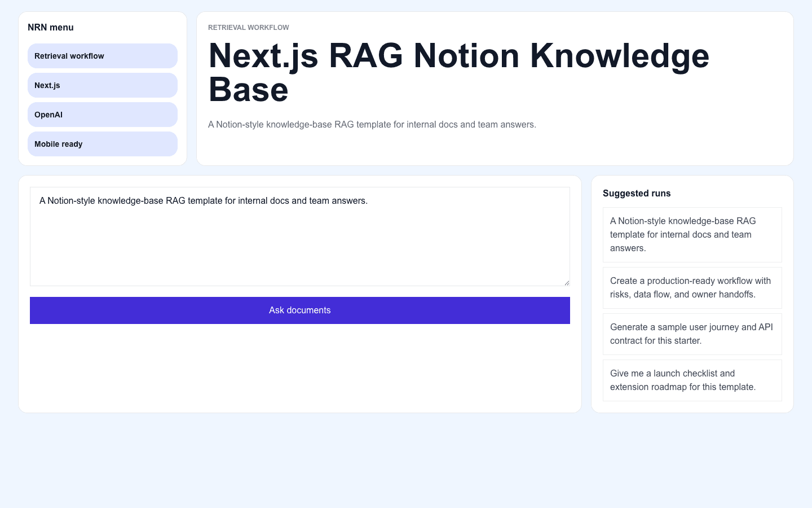Click the description under the main title
Image resolution: width=812 pixels, height=508 pixels.
click(x=372, y=125)
